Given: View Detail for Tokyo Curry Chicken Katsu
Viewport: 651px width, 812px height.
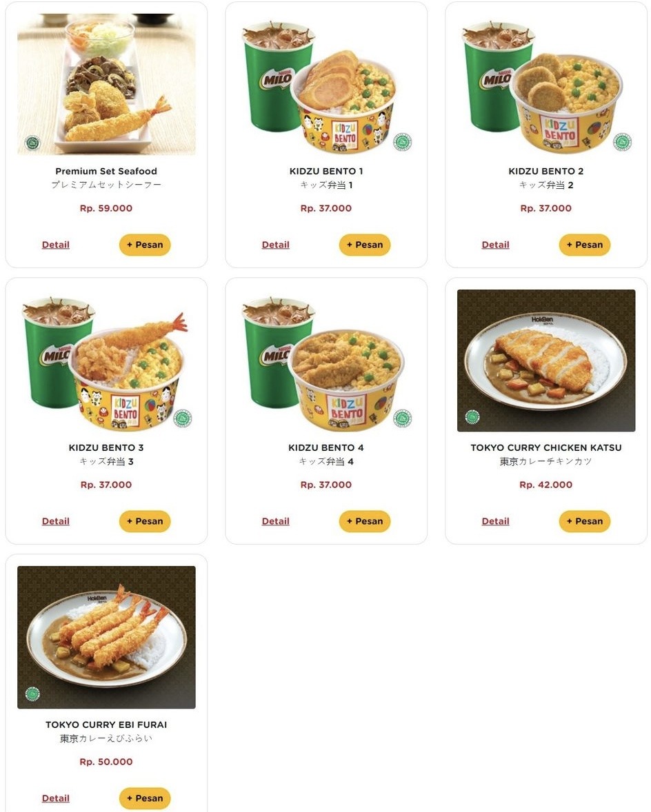Looking at the screenshot, I should (496, 522).
